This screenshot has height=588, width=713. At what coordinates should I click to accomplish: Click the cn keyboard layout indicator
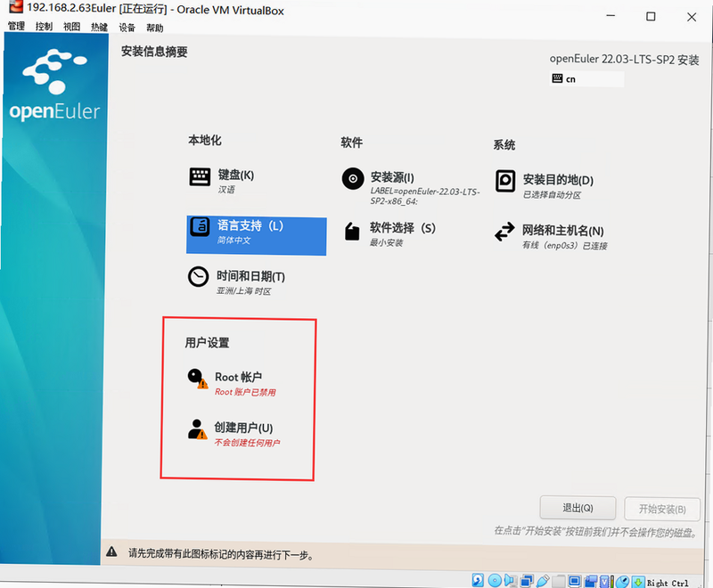click(x=586, y=79)
